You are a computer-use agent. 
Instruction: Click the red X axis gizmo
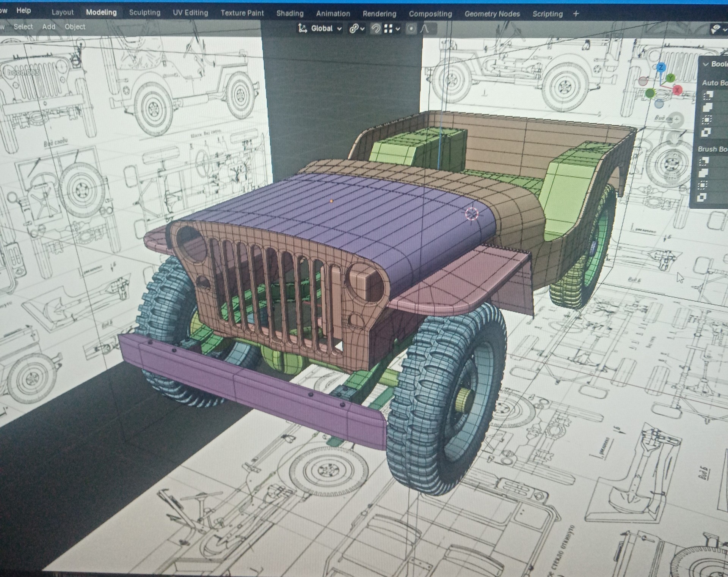coord(678,90)
